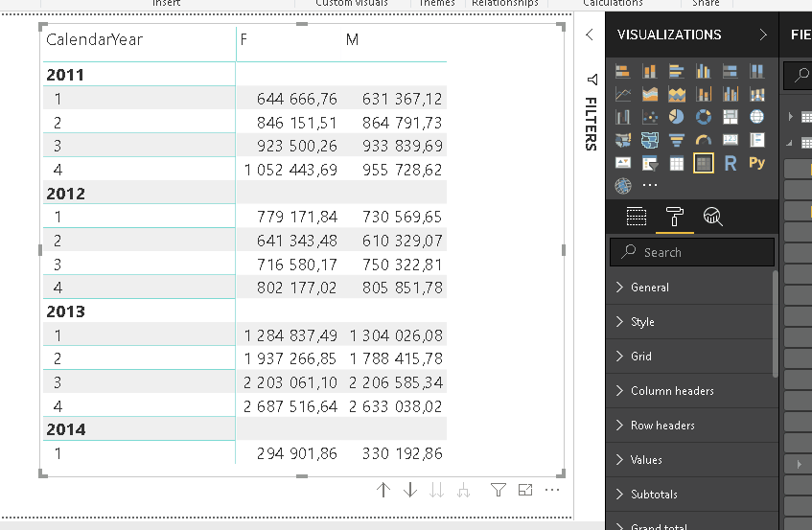This screenshot has height=530, width=812.
Task: Expand the General formatting section
Action: pyautogui.click(x=692, y=288)
